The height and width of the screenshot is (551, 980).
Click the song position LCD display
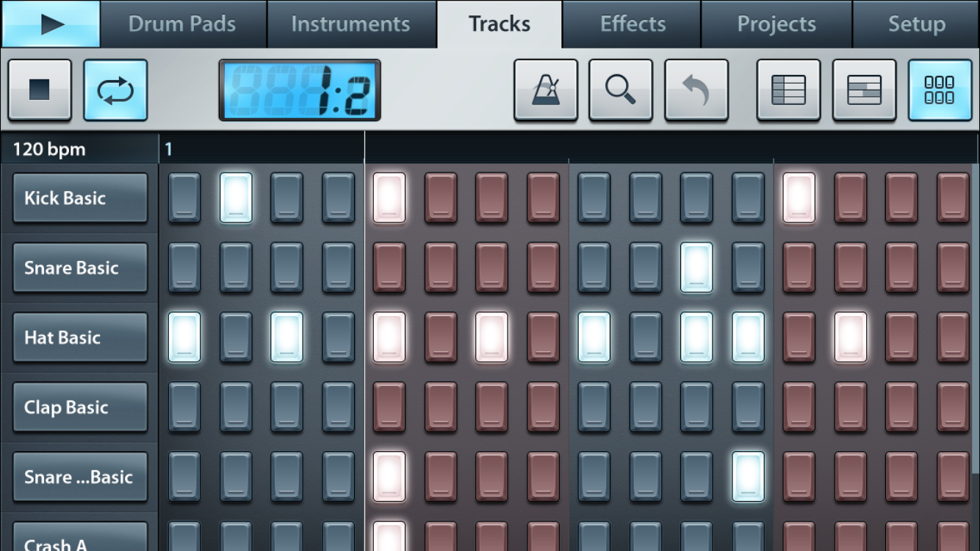click(x=300, y=90)
